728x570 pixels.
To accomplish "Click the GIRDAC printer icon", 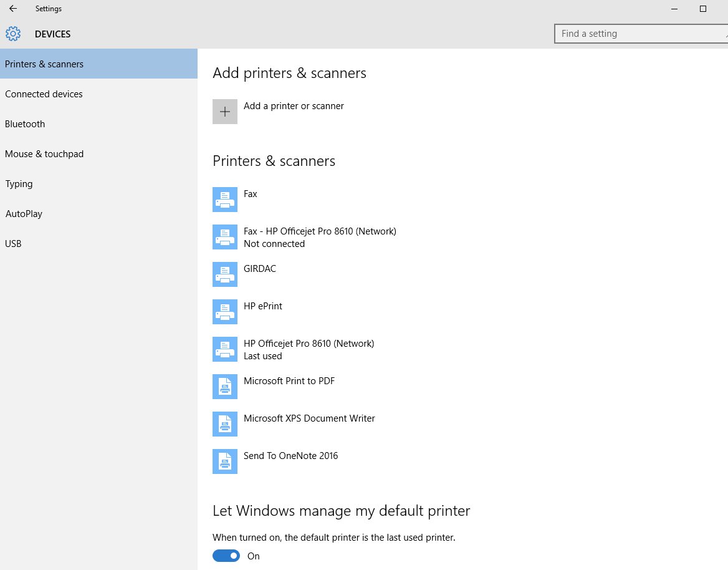I will click(x=225, y=274).
